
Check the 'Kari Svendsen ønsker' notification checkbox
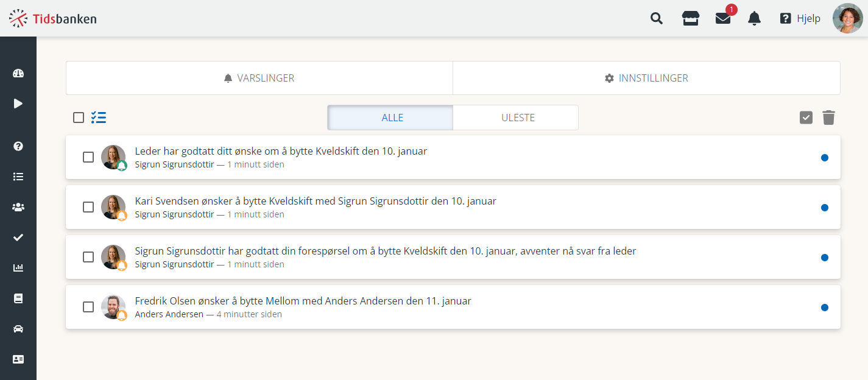pos(88,208)
